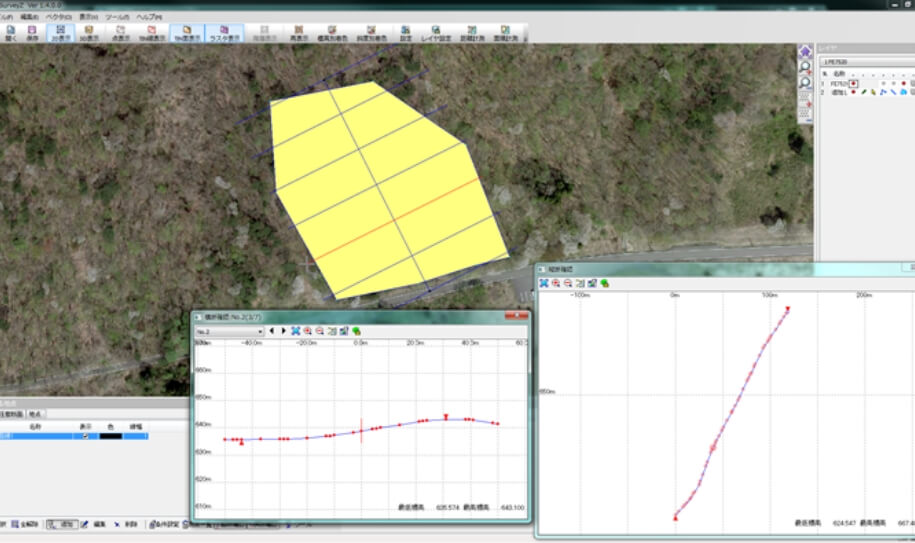The height and width of the screenshot is (543, 915).
Task: Click the 3D display toolbar button
Action: 89,33
